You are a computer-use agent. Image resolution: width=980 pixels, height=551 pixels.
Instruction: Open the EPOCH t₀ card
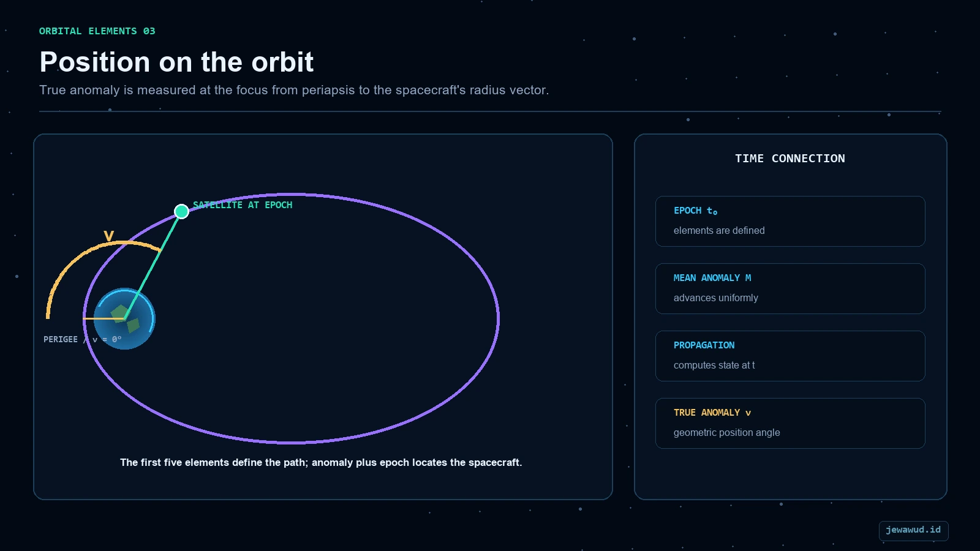tap(790, 221)
